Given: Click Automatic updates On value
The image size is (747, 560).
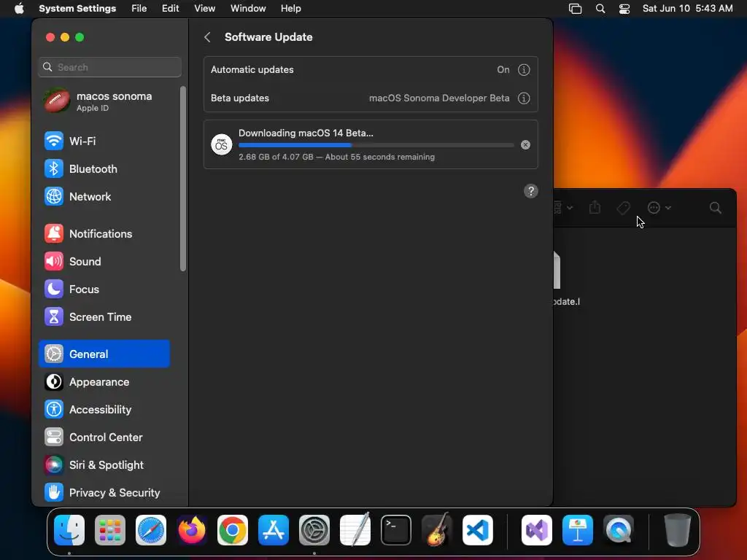Looking at the screenshot, I should point(503,69).
